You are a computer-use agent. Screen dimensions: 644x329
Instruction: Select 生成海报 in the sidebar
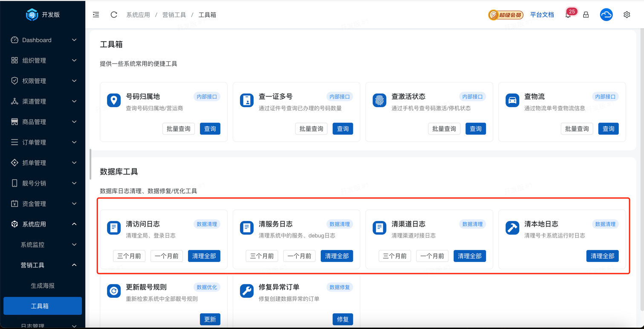43,285
